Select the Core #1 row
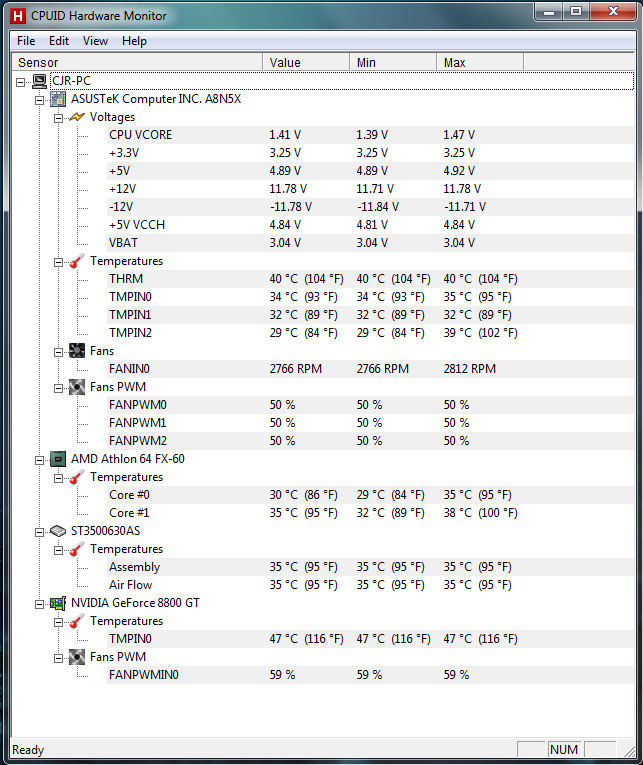The height and width of the screenshot is (765, 643). coord(370,513)
